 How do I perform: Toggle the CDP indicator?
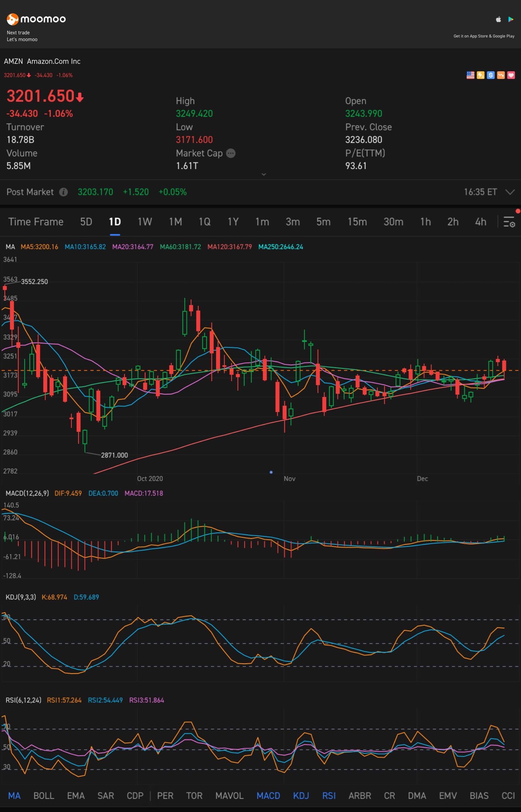point(135,796)
